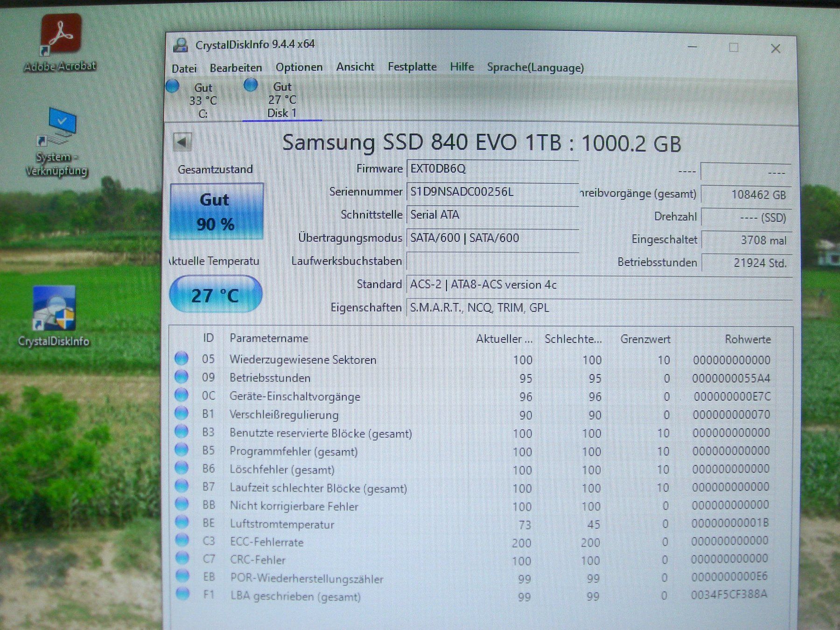Click status orb for ECC-Fehlerrate
840x630 pixels.
(x=182, y=540)
